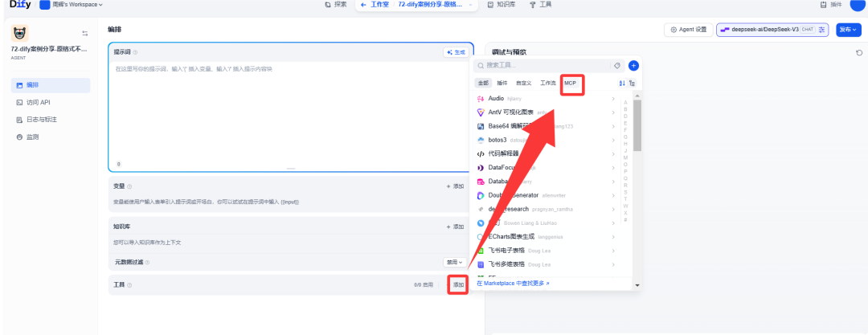Jump to letter T in alphabet index
Image resolution: width=868 pixels, height=335 pixels.
coord(625,198)
